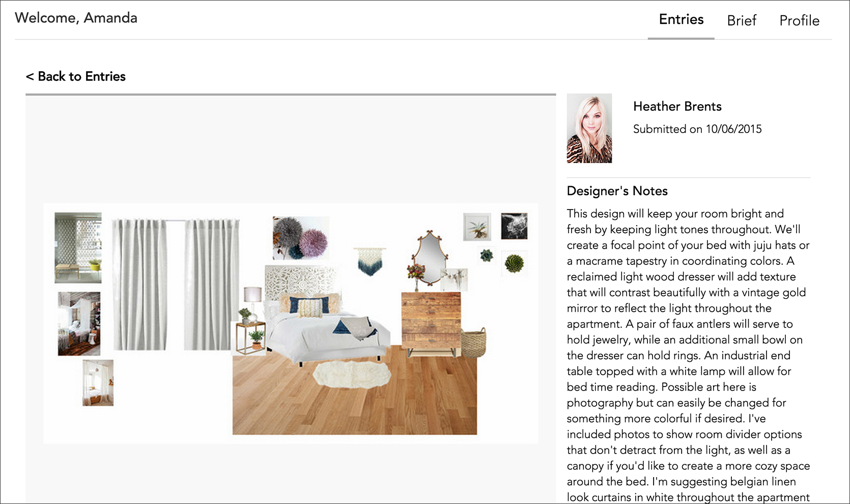Switch to the Brief tab
Image resolution: width=850 pixels, height=504 pixels.
(742, 20)
